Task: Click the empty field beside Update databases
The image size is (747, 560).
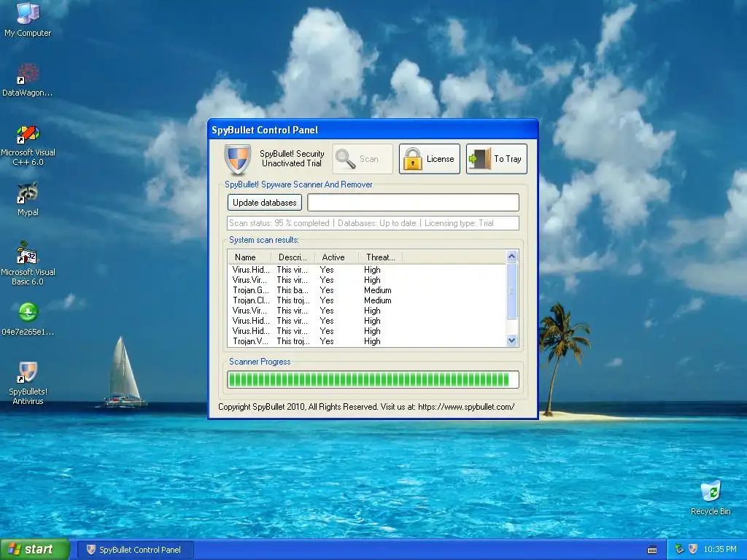Action: pos(413,203)
